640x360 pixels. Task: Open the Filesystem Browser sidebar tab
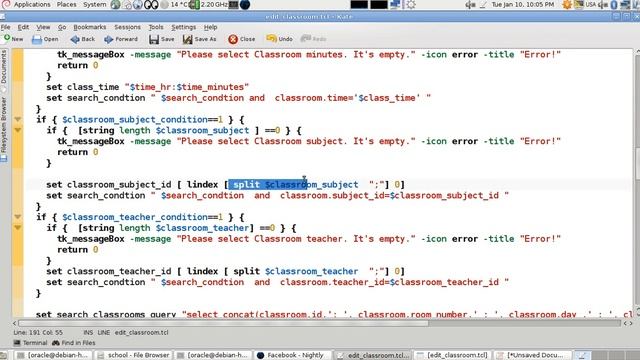click(x=4, y=129)
